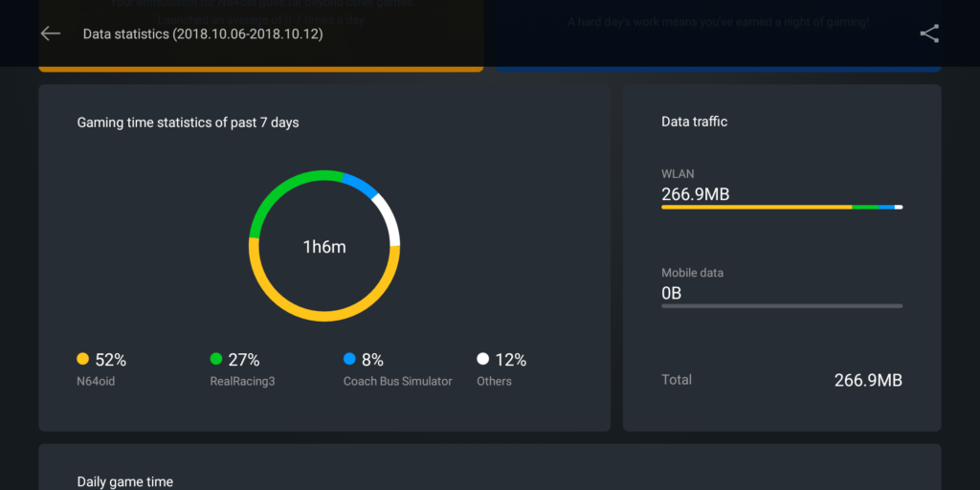
Task: Click Gaming time statistics heading
Action: tap(188, 122)
